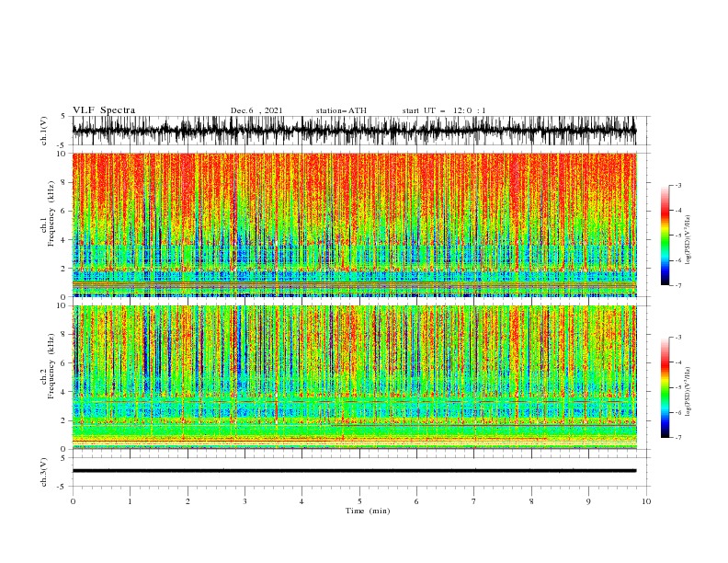Click time-axis tick label '5'
The image size is (728, 563).
(x=359, y=501)
